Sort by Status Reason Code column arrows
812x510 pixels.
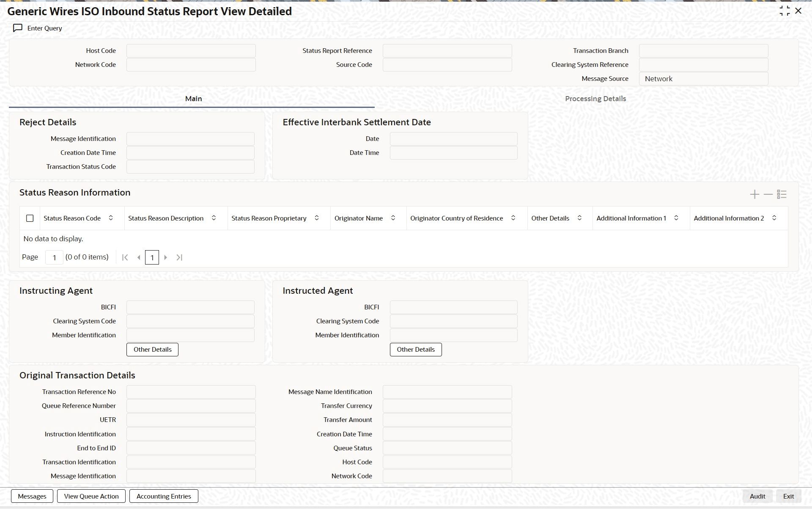(111, 218)
